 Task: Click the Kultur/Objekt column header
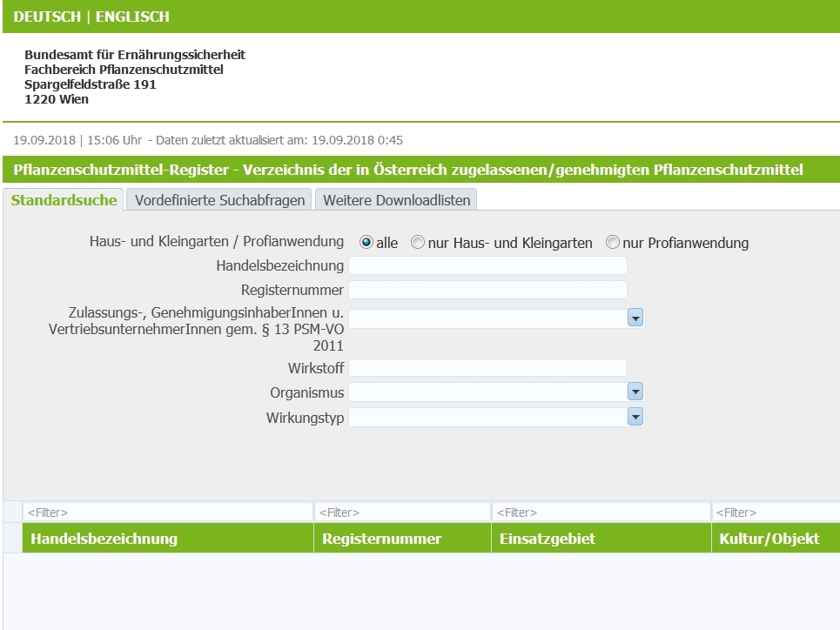[x=769, y=539]
